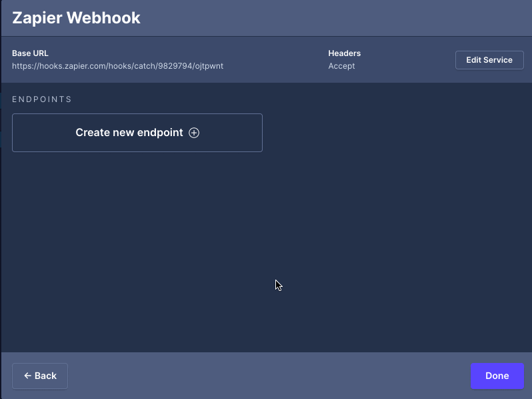Click the plus circle icon for new endpoint
The image size is (532, 399).
click(194, 133)
